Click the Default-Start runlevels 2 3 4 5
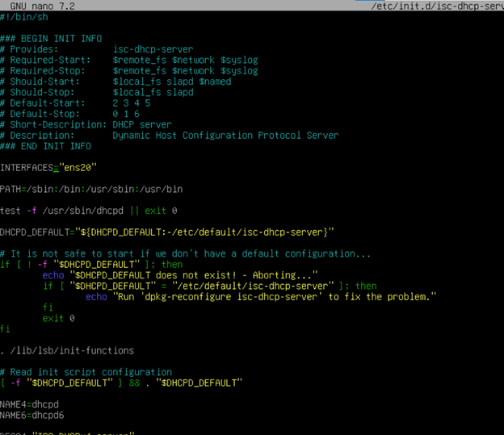 (x=132, y=103)
